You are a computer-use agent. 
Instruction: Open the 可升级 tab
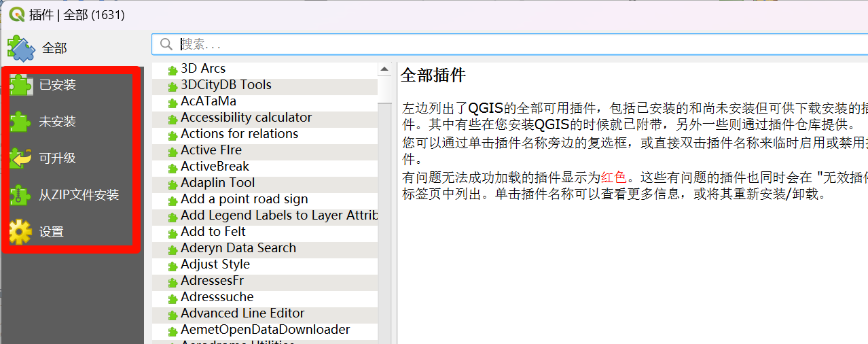tap(72, 158)
